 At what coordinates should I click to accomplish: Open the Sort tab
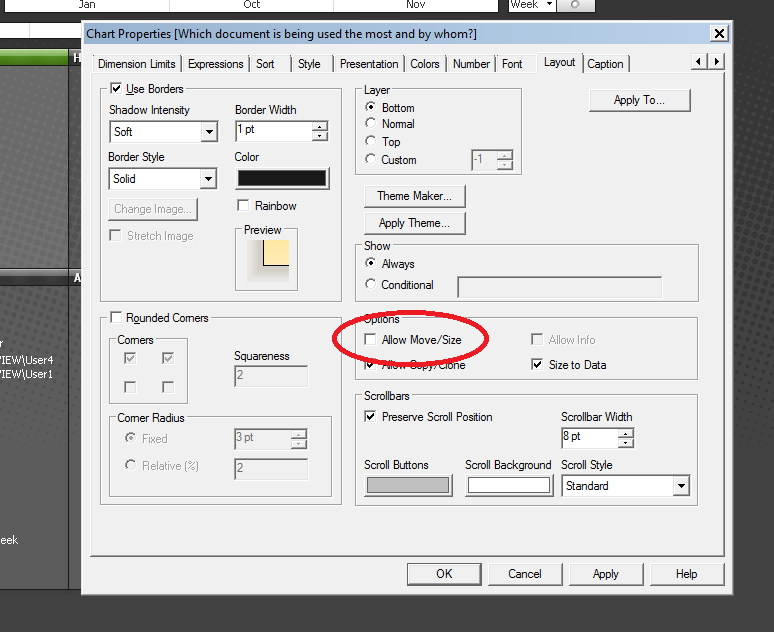(265, 64)
